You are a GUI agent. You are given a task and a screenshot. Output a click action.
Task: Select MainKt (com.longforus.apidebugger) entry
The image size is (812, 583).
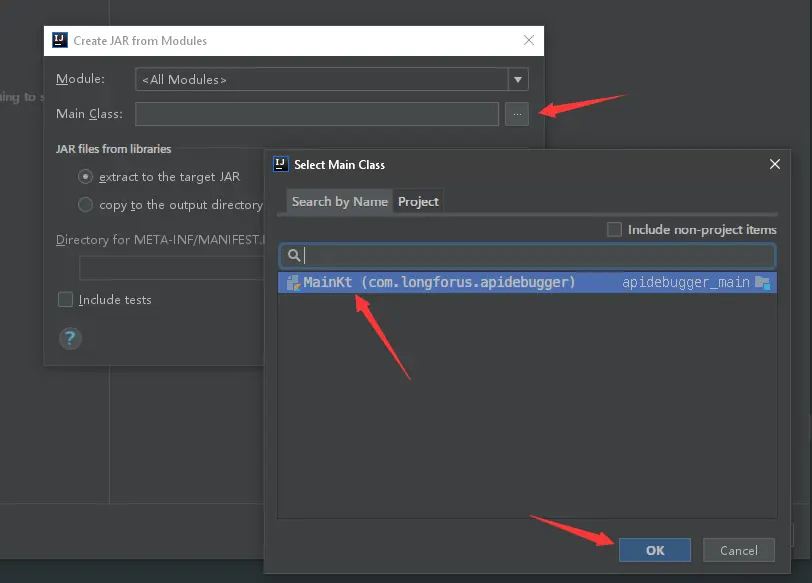coord(527,283)
